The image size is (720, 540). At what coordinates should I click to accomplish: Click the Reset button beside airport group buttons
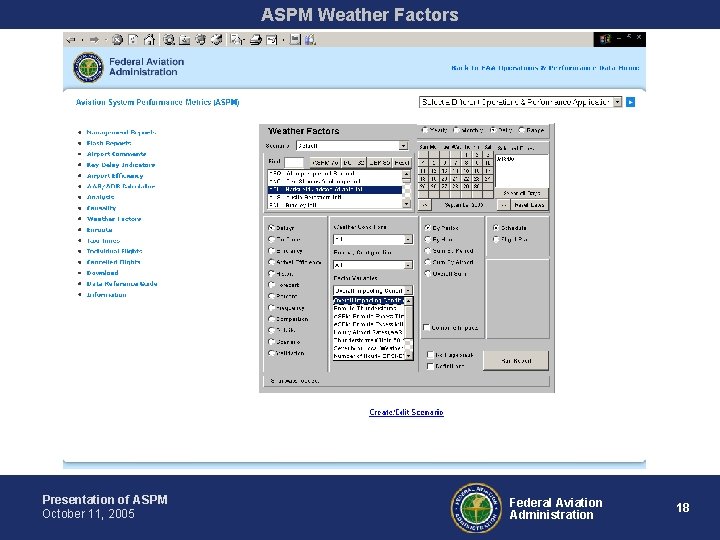(x=402, y=163)
